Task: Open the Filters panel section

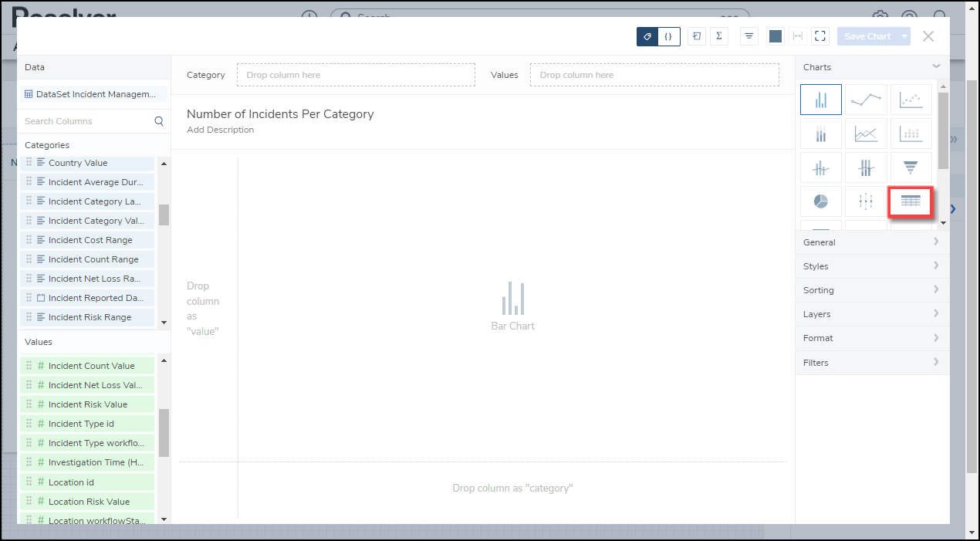Action: (x=872, y=363)
